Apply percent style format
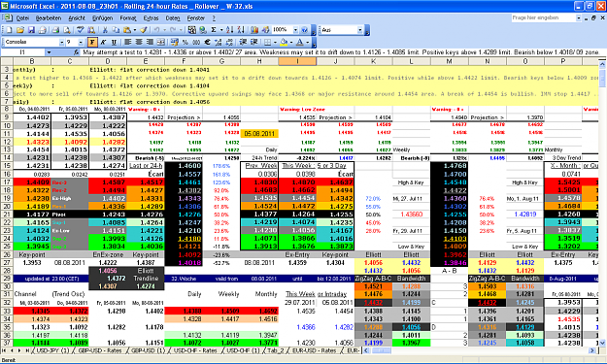This screenshot has width=607, height=364. pos(185,42)
